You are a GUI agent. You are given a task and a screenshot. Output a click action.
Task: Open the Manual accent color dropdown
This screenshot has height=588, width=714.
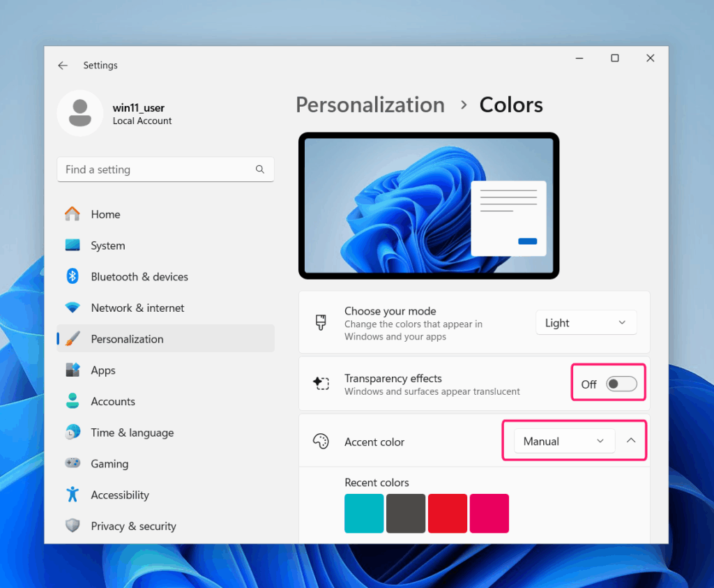point(564,441)
